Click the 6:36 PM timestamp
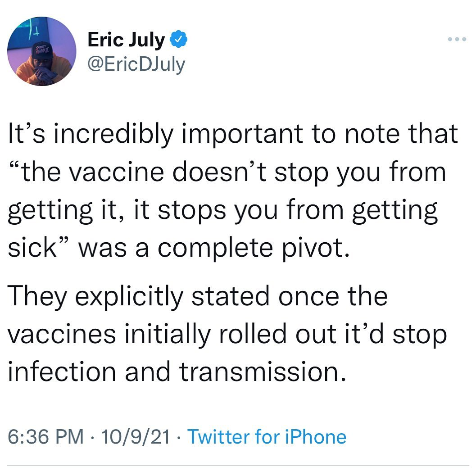Viewport: 476px width, 476px height. tap(46, 437)
